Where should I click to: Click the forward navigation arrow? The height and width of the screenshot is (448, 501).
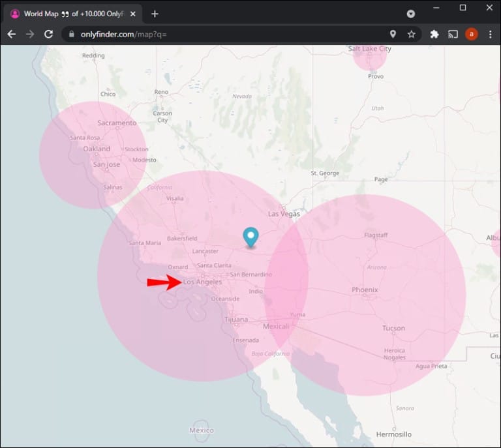click(30, 34)
